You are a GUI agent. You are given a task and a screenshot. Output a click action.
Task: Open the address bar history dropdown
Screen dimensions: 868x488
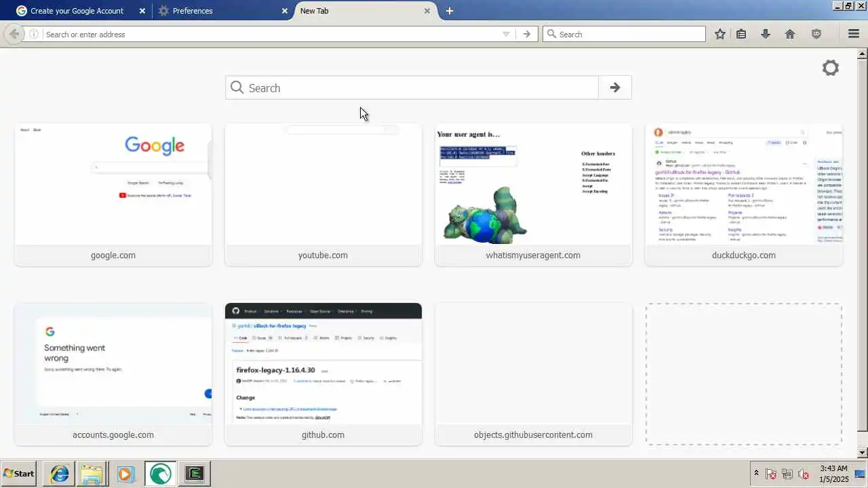click(x=506, y=34)
